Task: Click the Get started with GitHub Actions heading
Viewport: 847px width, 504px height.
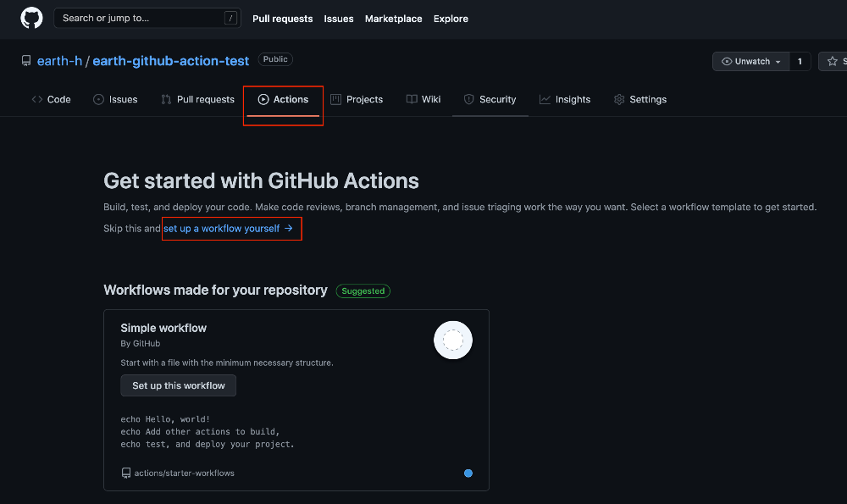Action: 261,181
